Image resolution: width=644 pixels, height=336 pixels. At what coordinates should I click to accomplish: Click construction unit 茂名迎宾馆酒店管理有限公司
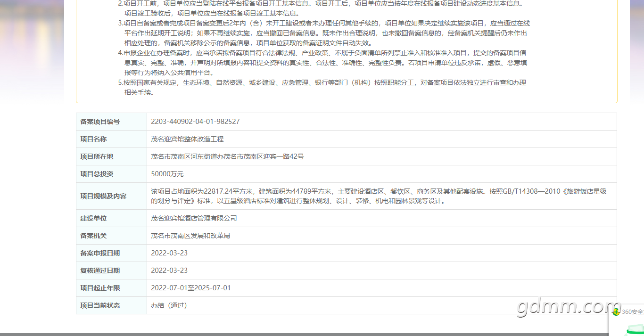pyautogui.click(x=194, y=218)
